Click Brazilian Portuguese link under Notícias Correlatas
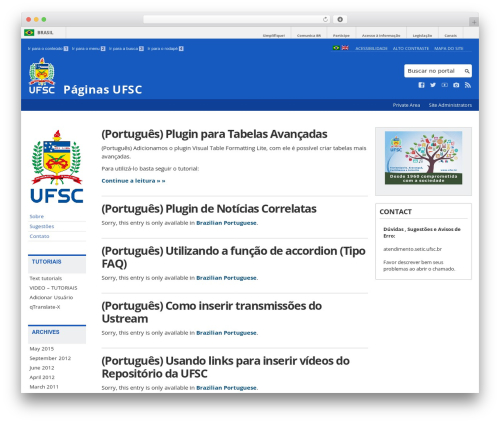The height and width of the screenshot is (423, 500). pos(226,223)
